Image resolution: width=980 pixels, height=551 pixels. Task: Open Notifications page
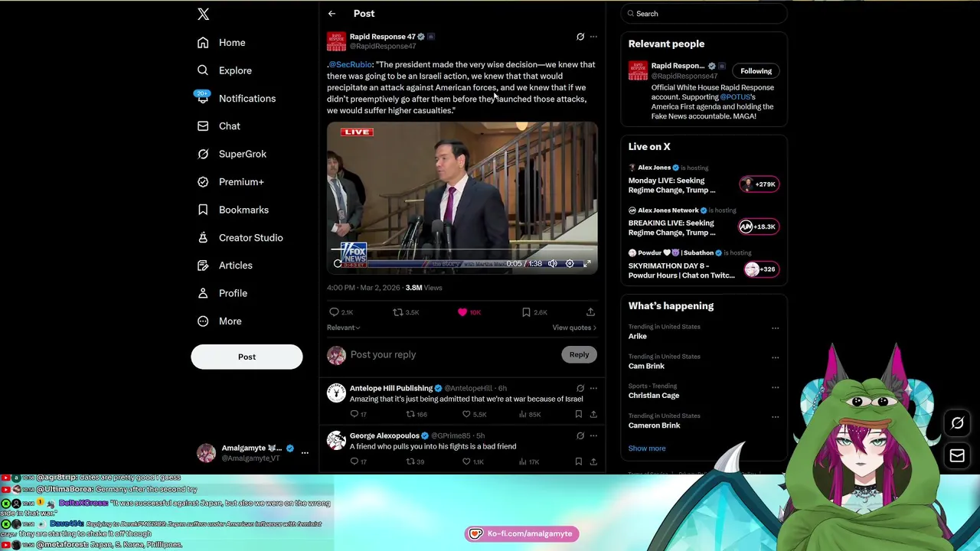pos(236,99)
